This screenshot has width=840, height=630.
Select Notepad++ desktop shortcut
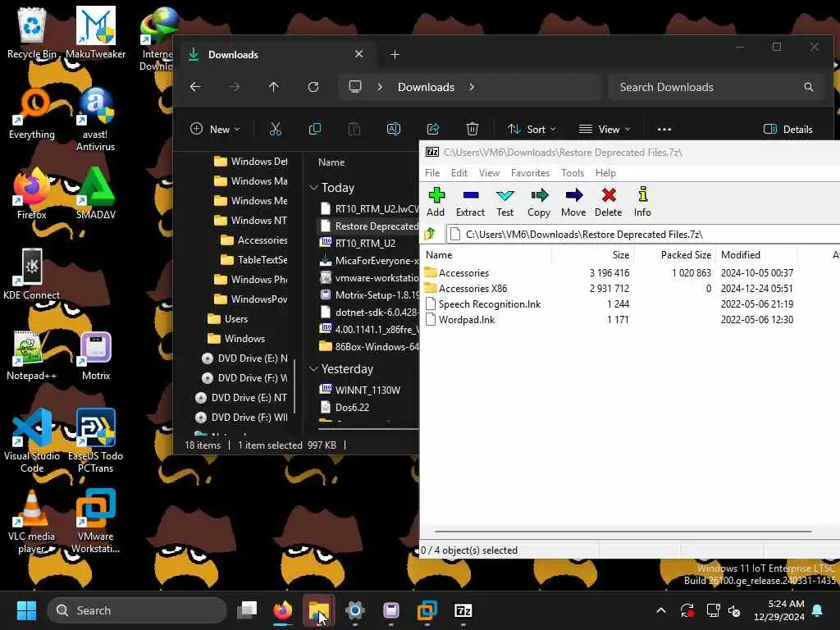pos(32,356)
